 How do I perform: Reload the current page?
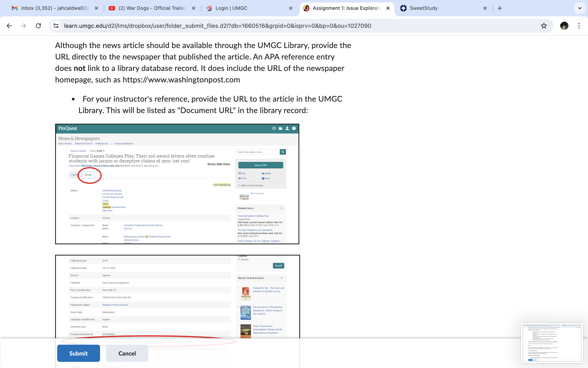pos(38,26)
